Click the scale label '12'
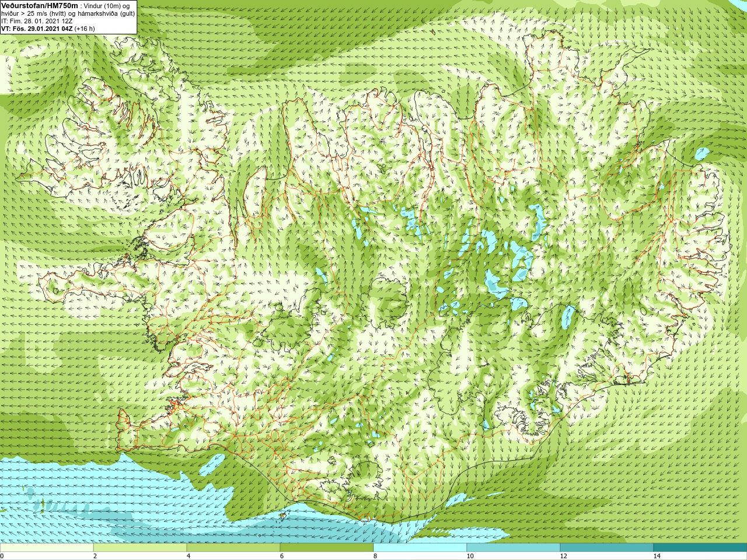 563,556
